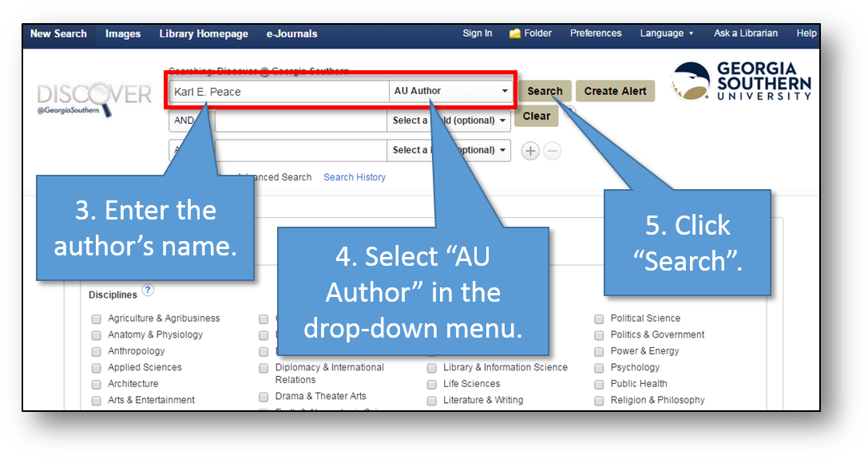Enable the Architecture discipline checkbox
This screenshot has height=459, width=868.
click(97, 384)
